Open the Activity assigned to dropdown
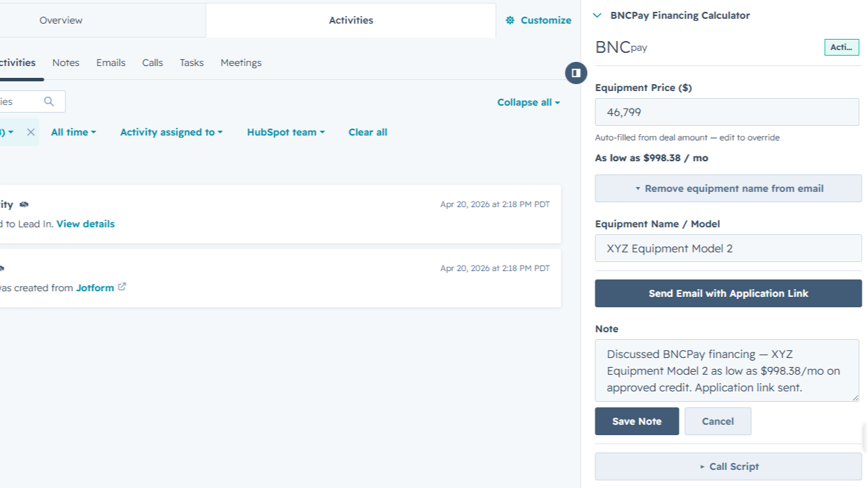The image size is (868, 488). click(171, 132)
